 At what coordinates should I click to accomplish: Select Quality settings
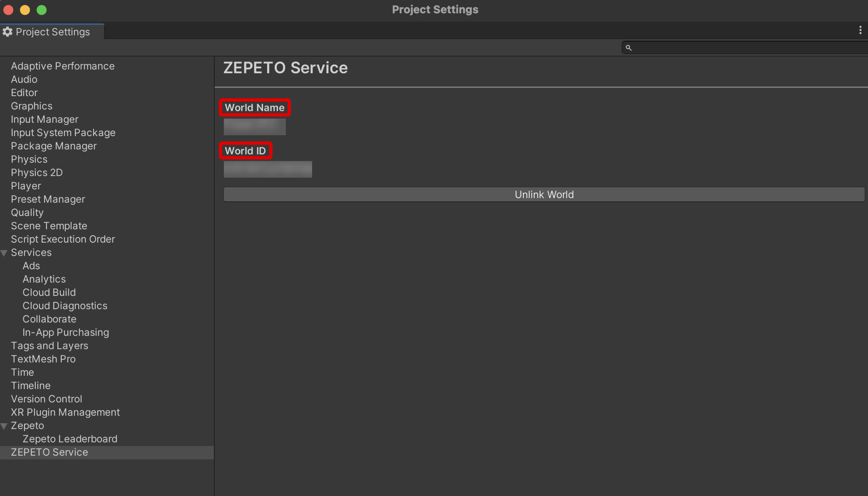point(27,212)
